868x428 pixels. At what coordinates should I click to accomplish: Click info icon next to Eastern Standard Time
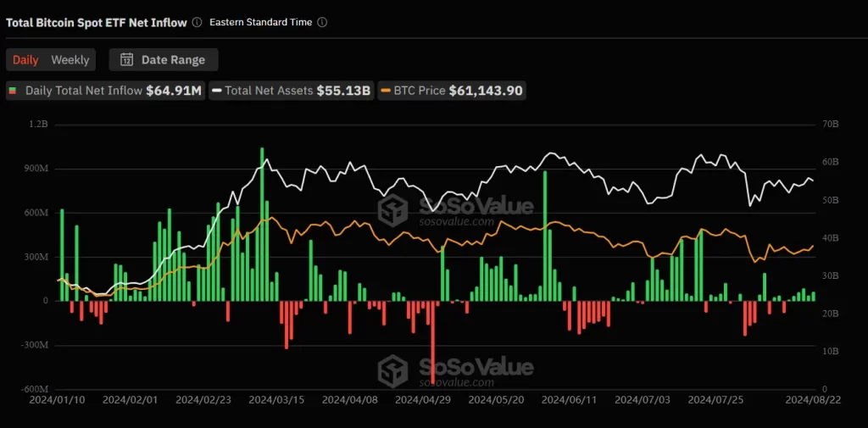click(x=322, y=23)
